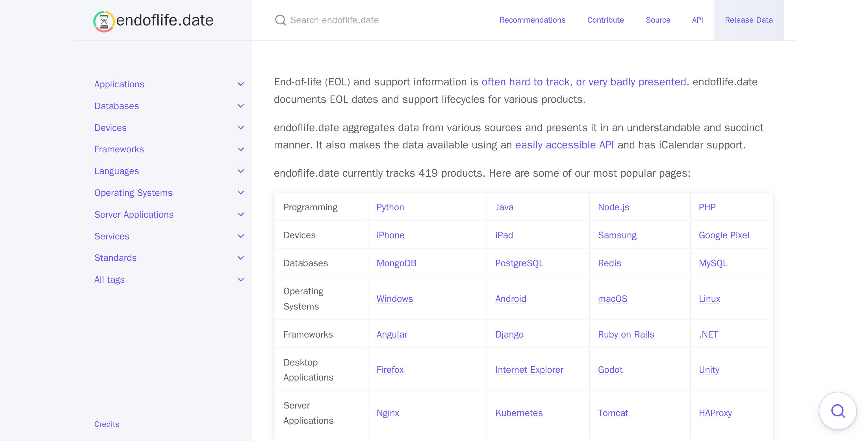Image resolution: width=868 pixels, height=441 pixels.
Task: Expand the Languages chevron arrow
Action: tap(240, 171)
